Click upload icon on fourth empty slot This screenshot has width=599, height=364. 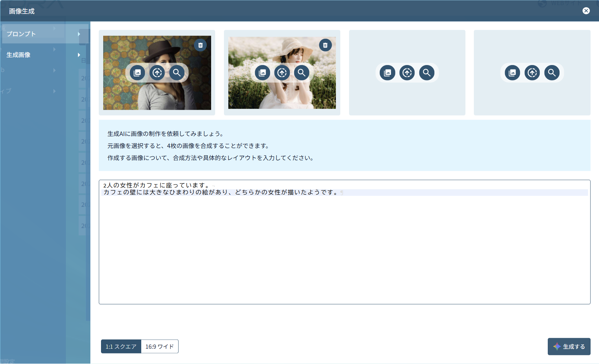(x=532, y=73)
